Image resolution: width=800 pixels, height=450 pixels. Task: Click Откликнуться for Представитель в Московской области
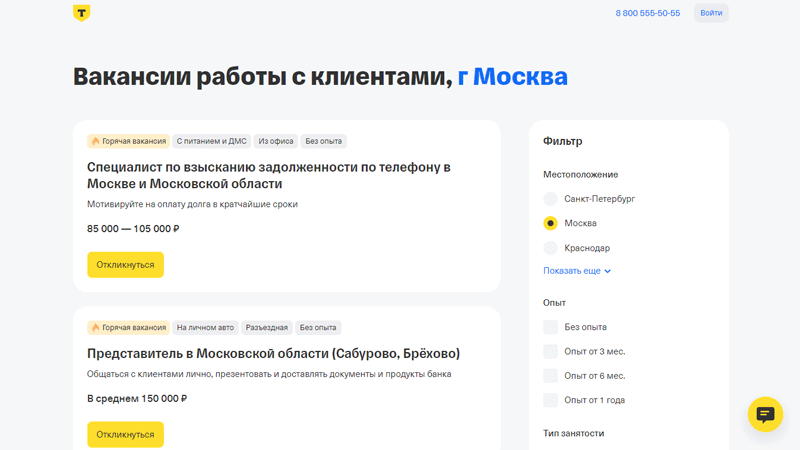pos(126,435)
